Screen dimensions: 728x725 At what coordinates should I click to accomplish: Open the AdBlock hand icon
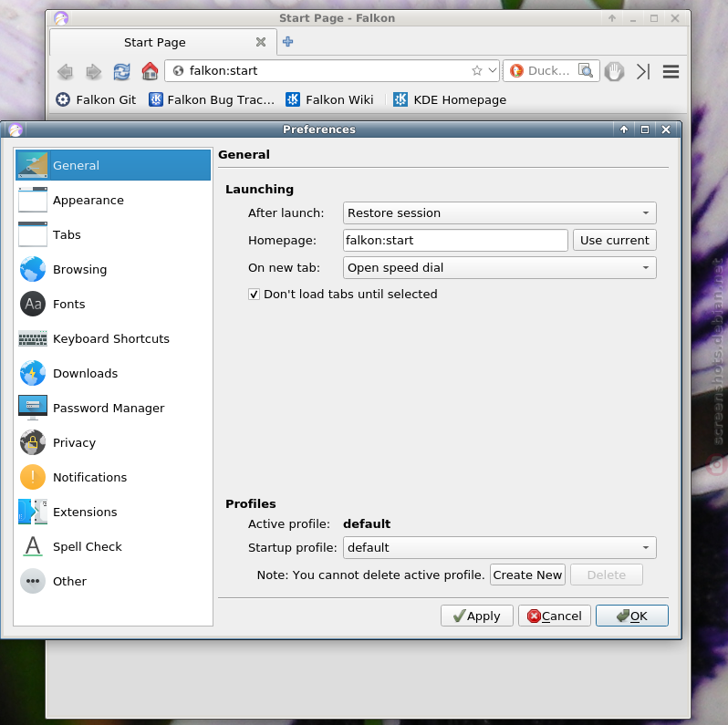coord(614,71)
